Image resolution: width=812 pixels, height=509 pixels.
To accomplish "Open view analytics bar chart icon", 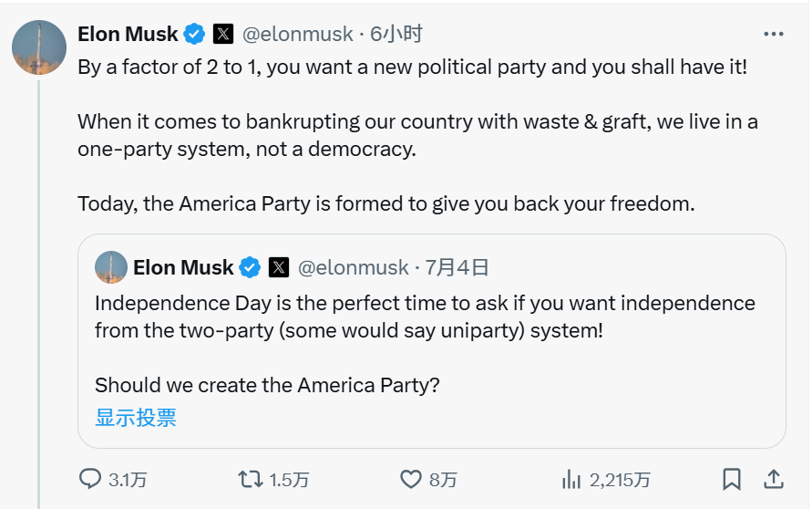I will 572,479.
